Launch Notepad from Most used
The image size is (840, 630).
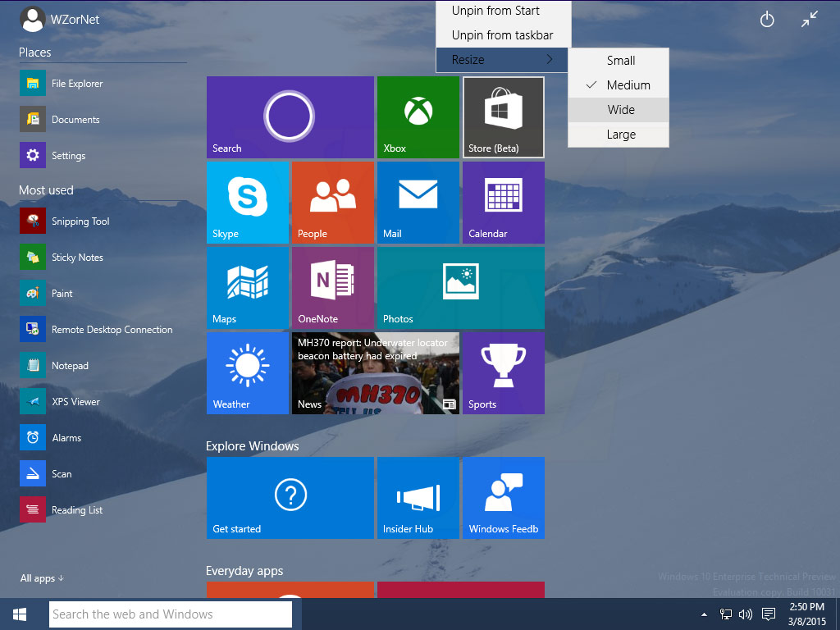click(x=54, y=365)
